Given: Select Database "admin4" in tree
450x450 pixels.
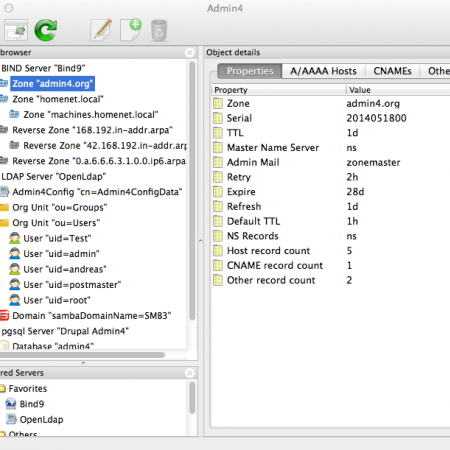Looking at the screenshot, I should click(53, 346).
